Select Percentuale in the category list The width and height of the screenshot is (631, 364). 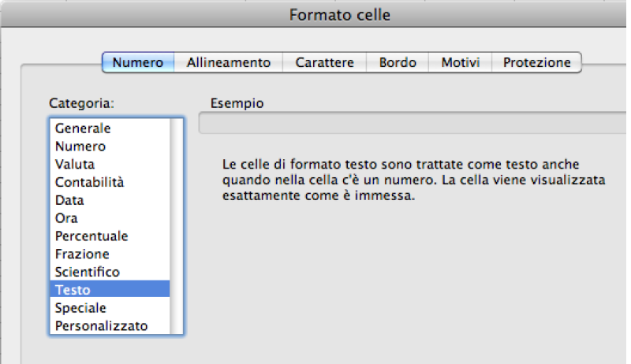[x=91, y=236]
